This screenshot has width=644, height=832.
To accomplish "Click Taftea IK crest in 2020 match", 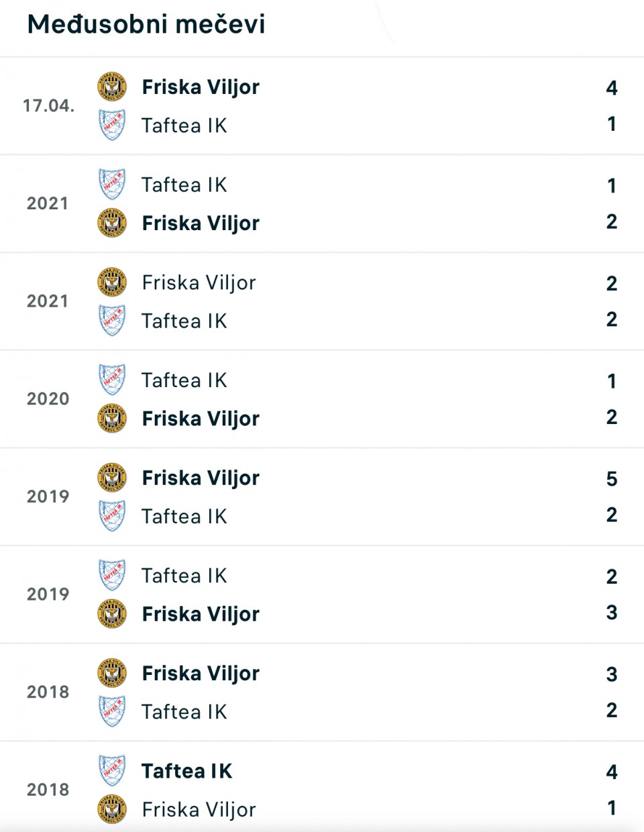I will pyautogui.click(x=112, y=380).
